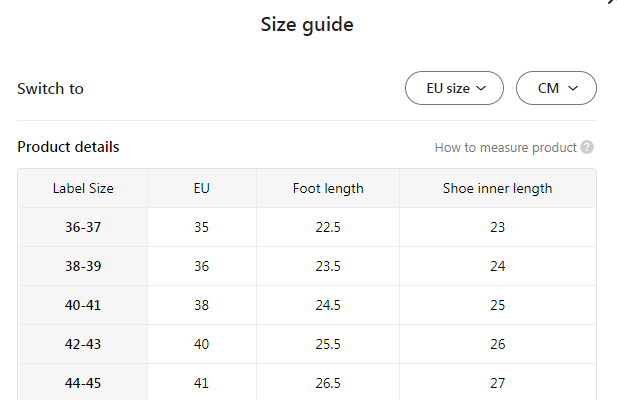The width and height of the screenshot is (617, 400).
Task: Click the Switch to label
Action: click(x=50, y=88)
